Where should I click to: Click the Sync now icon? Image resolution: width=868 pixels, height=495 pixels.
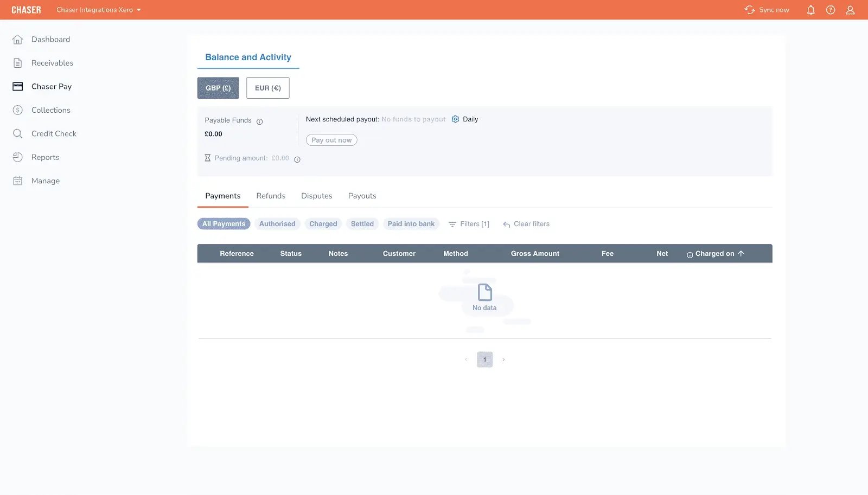tap(750, 10)
